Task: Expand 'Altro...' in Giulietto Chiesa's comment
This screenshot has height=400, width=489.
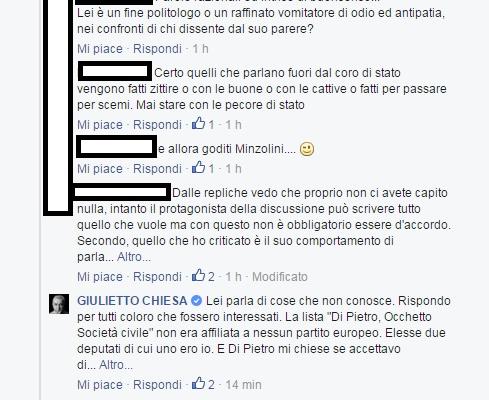Action: coord(116,365)
